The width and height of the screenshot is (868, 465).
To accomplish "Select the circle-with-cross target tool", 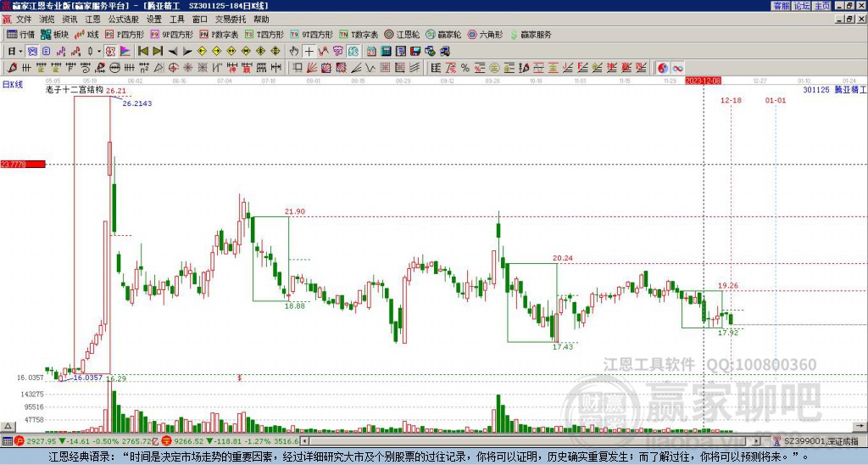I will pos(173,68).
